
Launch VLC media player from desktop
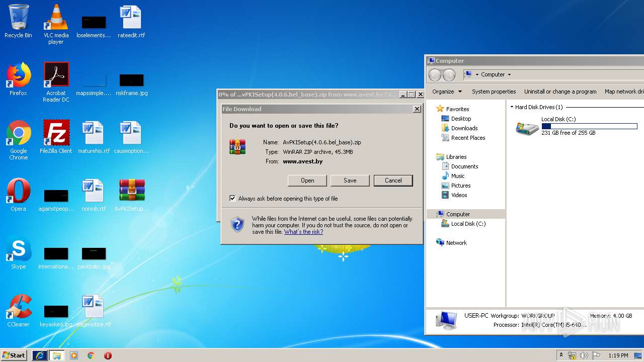pyautogui.click(x=56, y=24)
